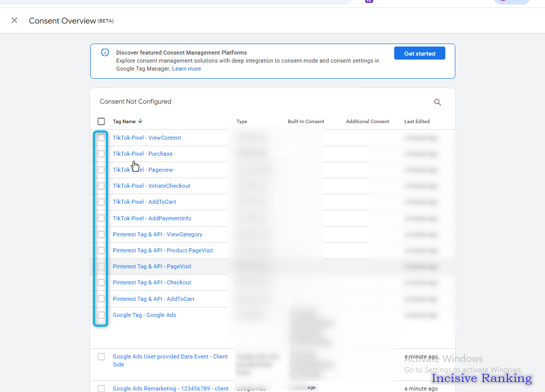Check the Pinterest Tag & API - Checkout checkbox
Viewport: 545px width, 392px height.
(101, 282)
